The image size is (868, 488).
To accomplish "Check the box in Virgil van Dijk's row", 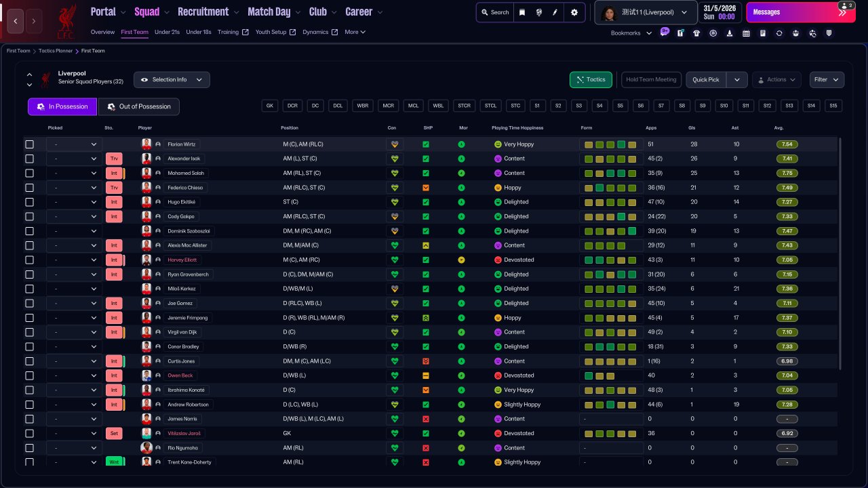I will (x=29, y=332).
